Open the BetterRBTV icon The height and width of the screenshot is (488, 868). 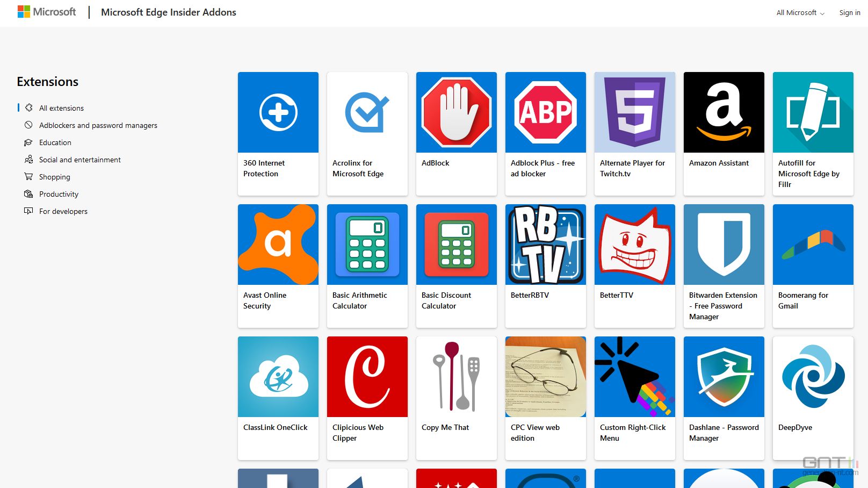(546, 245)
